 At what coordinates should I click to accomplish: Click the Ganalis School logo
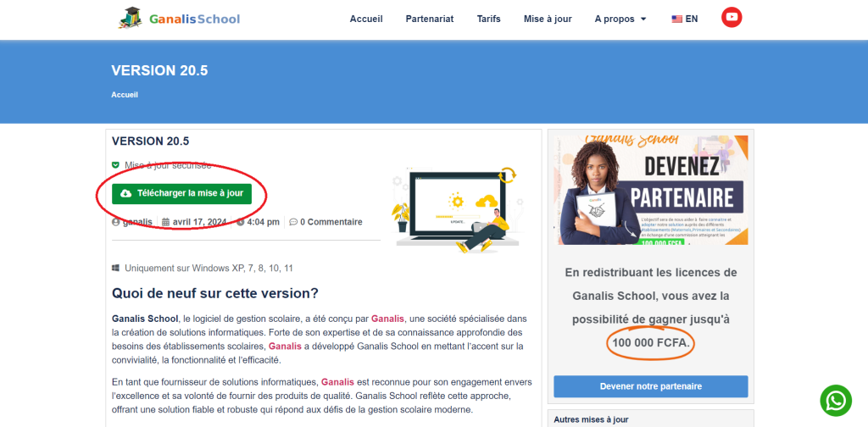[x=179, y=19]
